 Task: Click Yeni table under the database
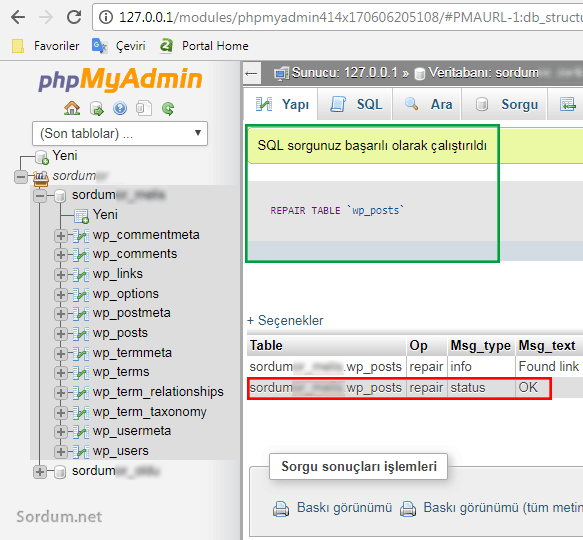coord(105,215)
